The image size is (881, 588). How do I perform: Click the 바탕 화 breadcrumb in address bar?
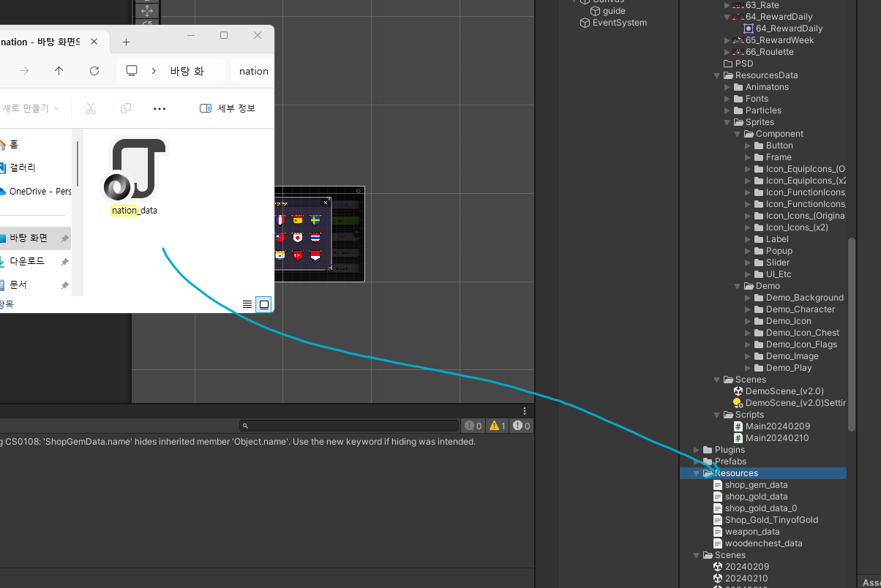pos(187,71)
